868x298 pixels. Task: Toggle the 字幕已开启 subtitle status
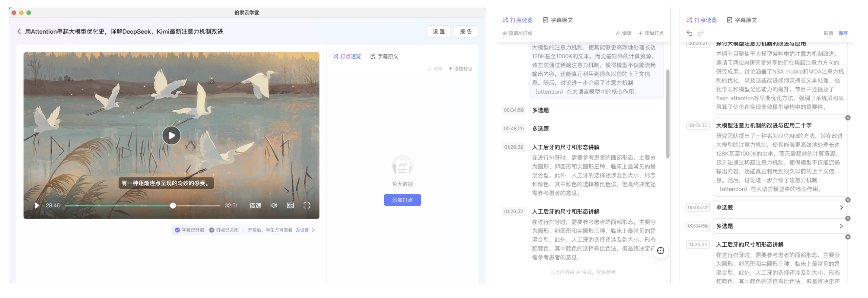(190, 230)
